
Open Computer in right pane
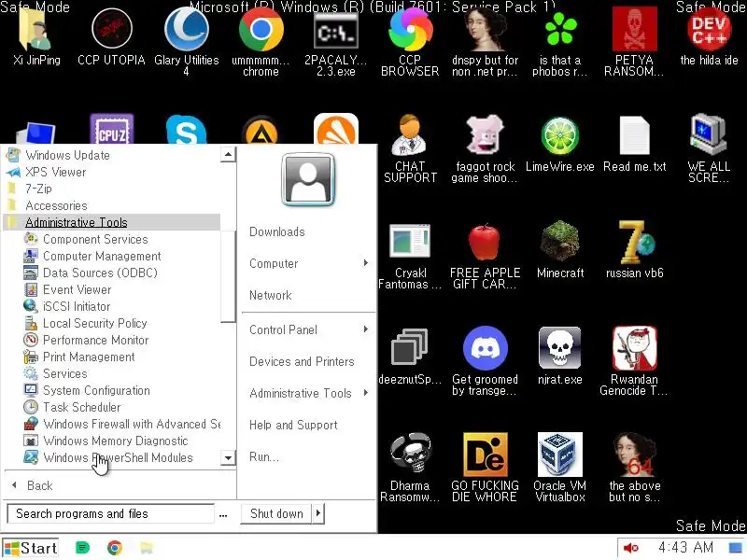(x=308, y=263)
